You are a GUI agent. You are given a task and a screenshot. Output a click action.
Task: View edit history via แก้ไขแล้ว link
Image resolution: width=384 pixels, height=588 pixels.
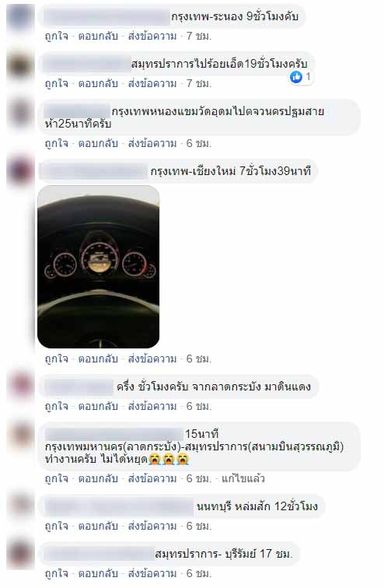coord(243,478)
